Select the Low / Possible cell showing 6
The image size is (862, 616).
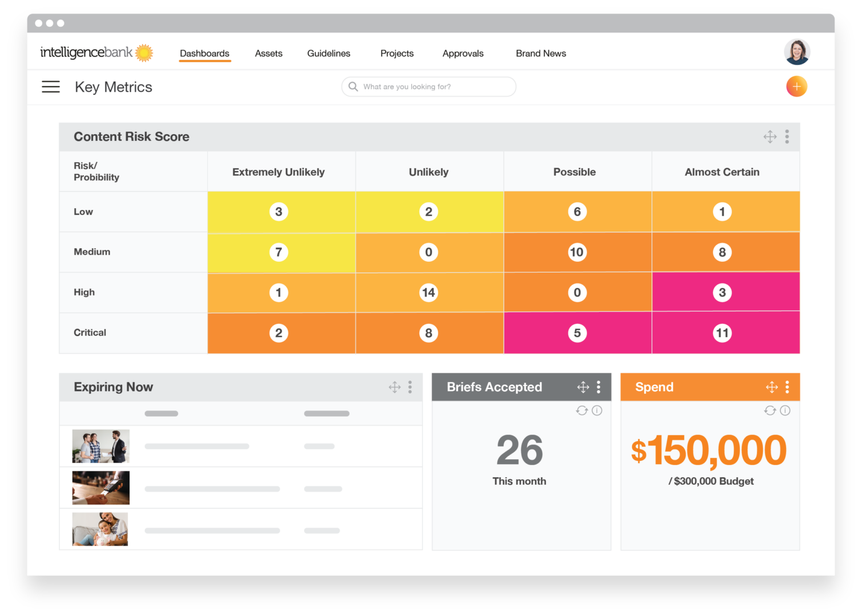tap(577, 212)
